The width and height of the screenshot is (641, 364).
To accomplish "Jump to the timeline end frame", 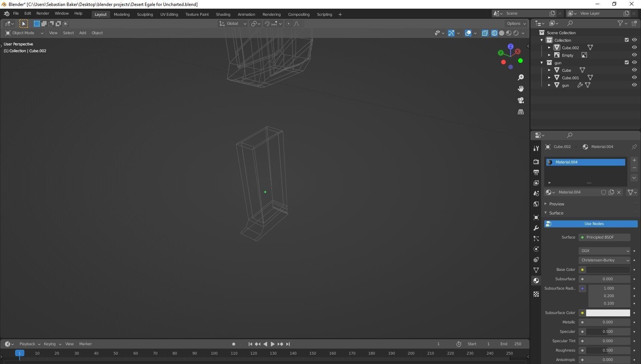I will [288, 344].
